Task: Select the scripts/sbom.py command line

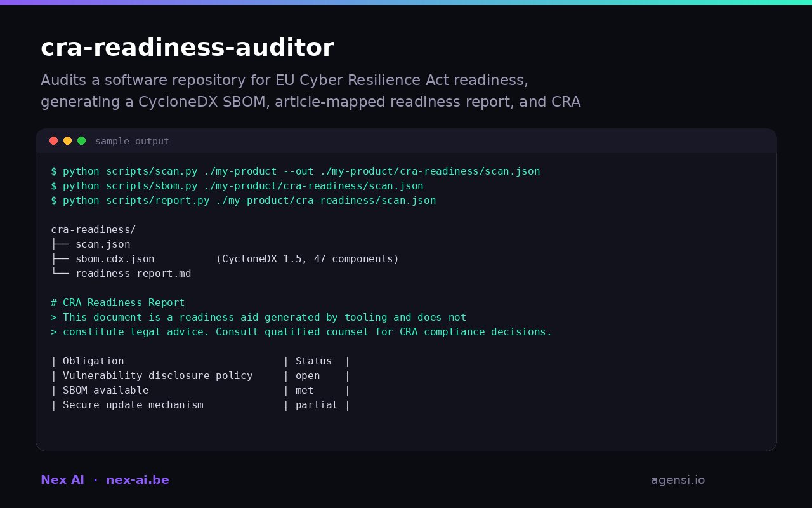Action: pos(237,186)
